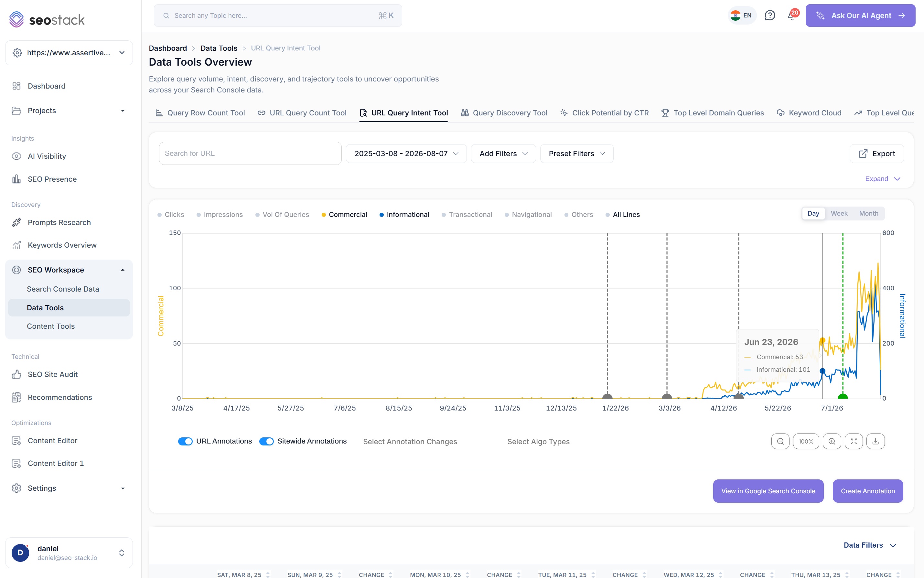Expand the Projects sidebar arrow
The width and height of the screenshot is (924, 578).
(x=123, y=111)
